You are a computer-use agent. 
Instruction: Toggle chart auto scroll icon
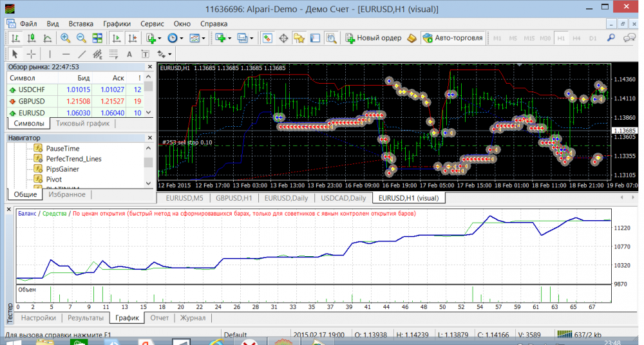(117, 38)
